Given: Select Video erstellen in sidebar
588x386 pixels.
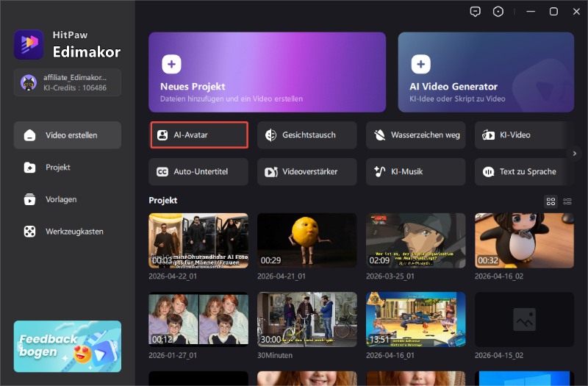Looking at the screenshot, I should click(68, 135).
